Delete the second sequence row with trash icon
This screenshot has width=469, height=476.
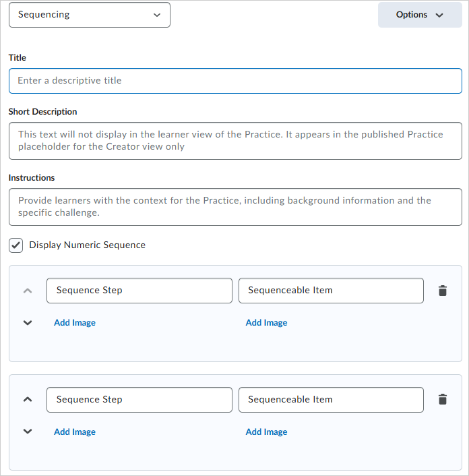(x=442, y=400)
